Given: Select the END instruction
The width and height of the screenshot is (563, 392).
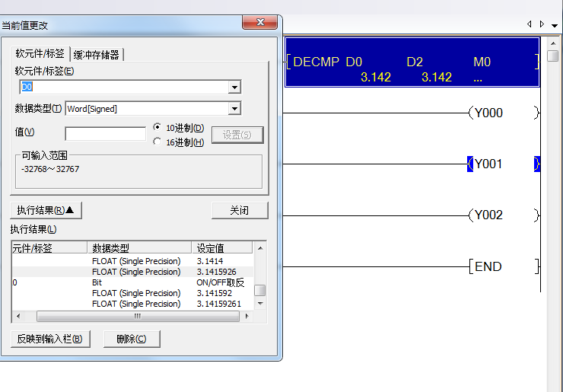Looking at the screenshot, I should (x=488, y=266).
